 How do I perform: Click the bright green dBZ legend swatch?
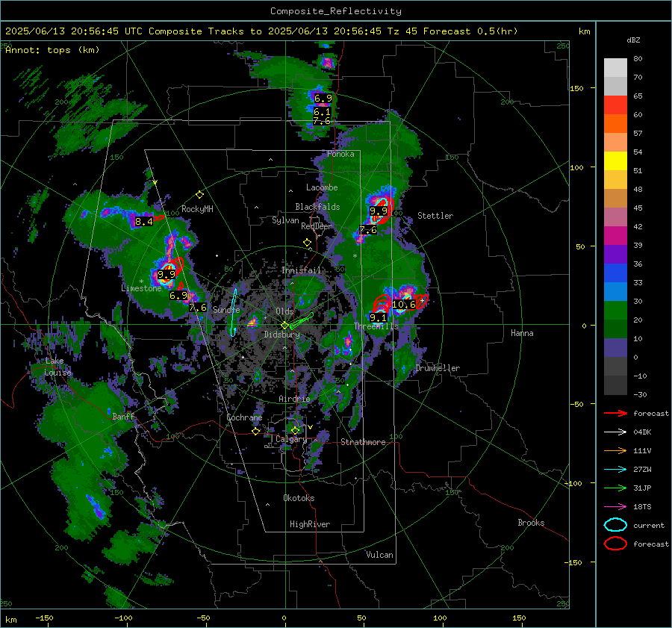(615, 311)
